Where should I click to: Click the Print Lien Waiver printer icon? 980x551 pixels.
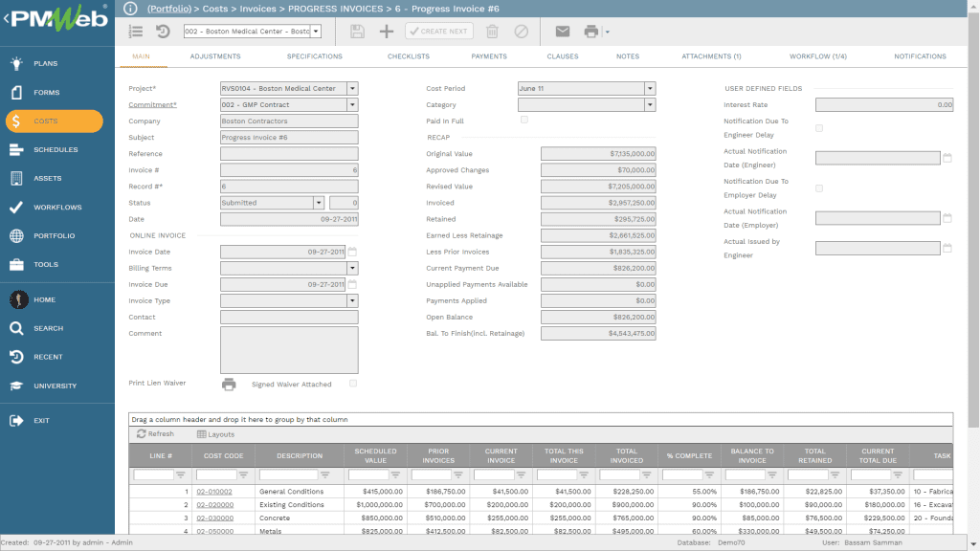point(229,385)
